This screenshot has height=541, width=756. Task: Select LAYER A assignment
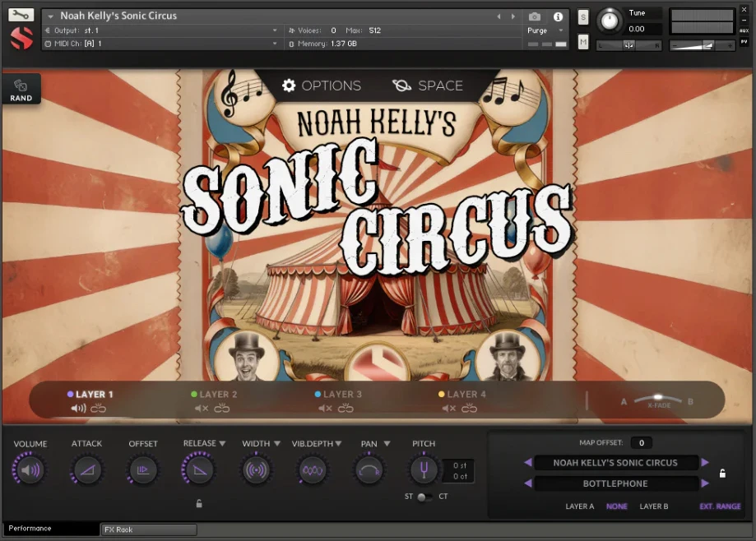pyautogui.click(x=579, y=506)
